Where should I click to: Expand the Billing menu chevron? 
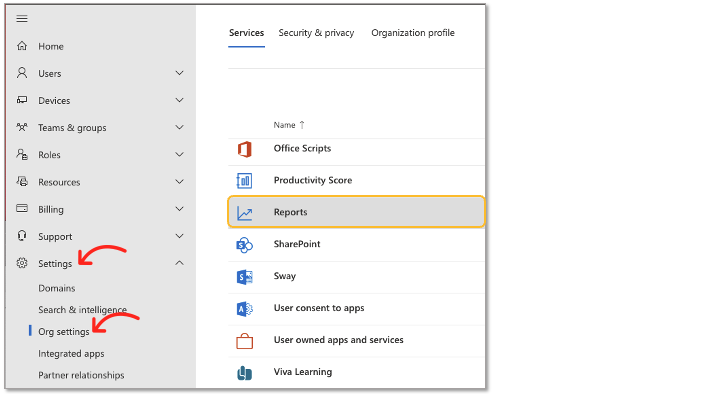pyautogui.click(x=179, y=209)
